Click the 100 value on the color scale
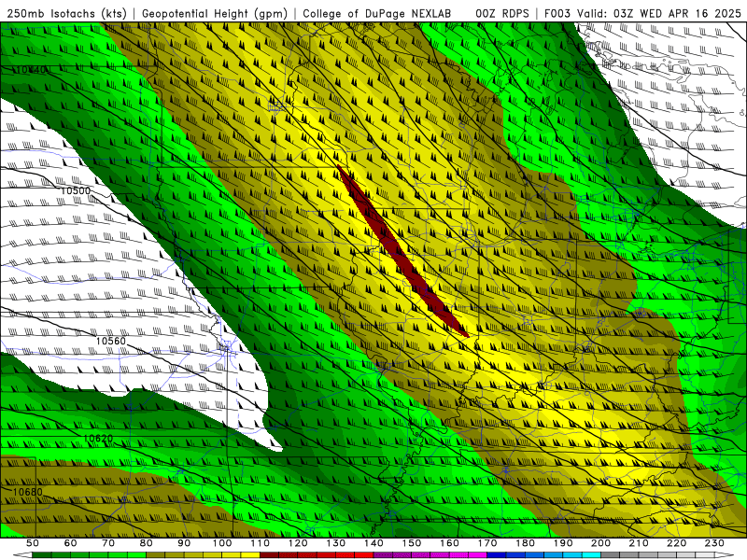Screen dimensions: 747x560 point(222,543)
